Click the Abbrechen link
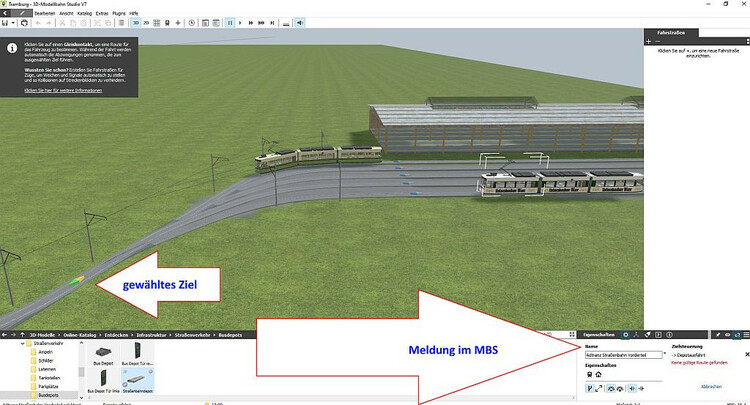 pyautogui.click(x=711, y=386)
